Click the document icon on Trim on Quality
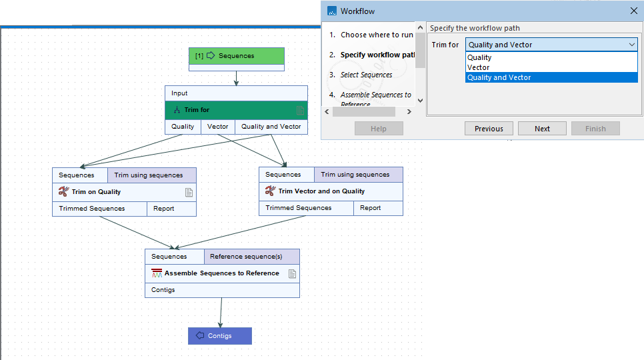Image resolution: width=644 pixels, height=360 pixels. click(x=189, y=192)
